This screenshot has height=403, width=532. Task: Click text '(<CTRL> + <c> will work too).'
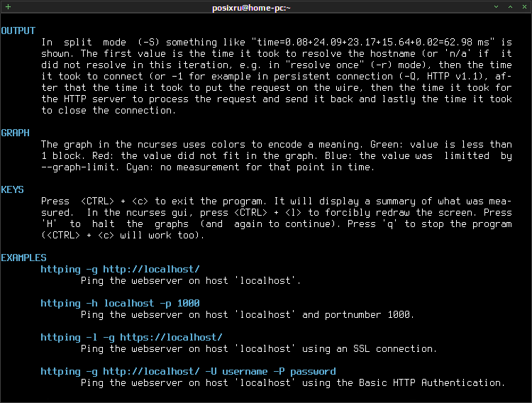coord(123,236)
